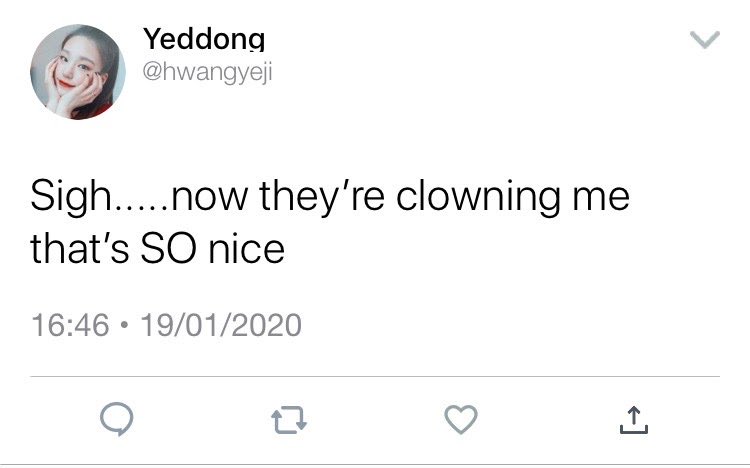Open the tweet options chevron menu
This screenshot has height=468, width=750.
pos(705,40)
